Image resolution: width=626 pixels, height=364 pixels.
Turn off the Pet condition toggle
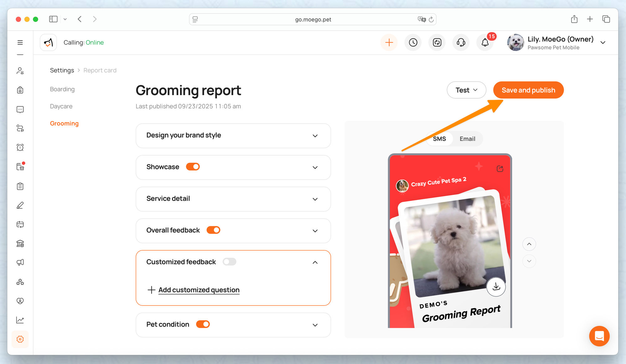tap(203, 324)
